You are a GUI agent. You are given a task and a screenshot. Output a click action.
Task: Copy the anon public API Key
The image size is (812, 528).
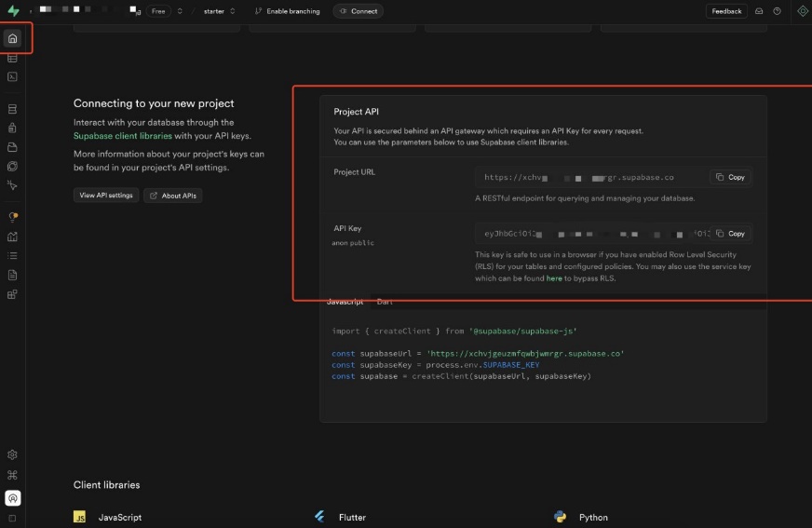click(730, 234)
